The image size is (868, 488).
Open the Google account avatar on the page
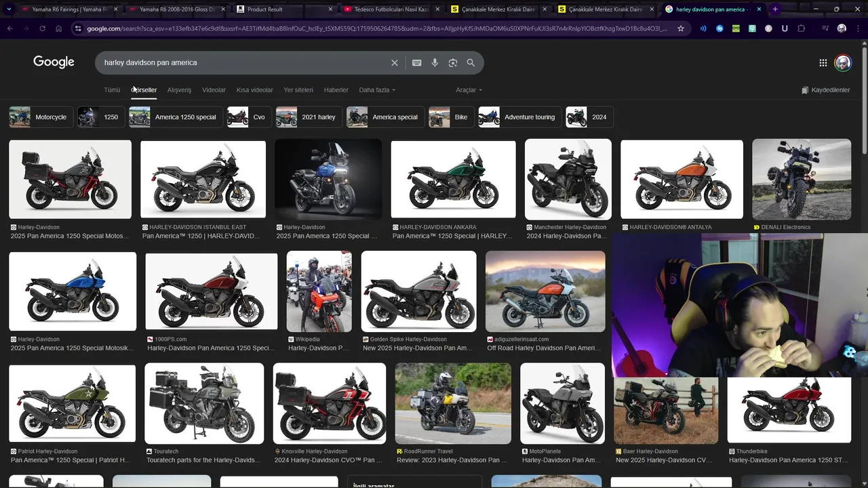pyautogui.click(x=843, y=62)
